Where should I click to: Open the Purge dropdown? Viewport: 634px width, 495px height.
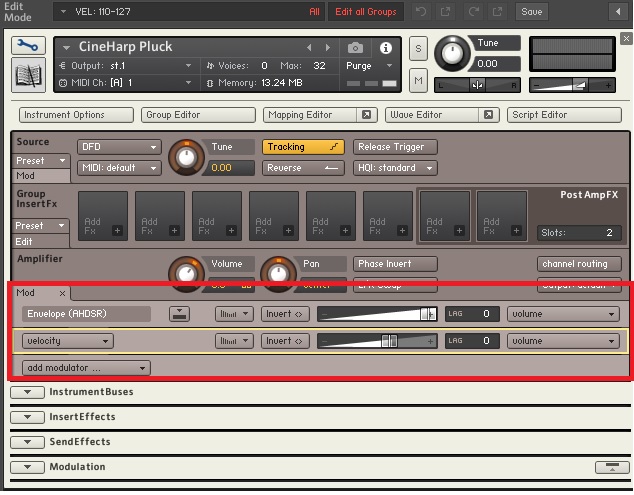[x=369, y=66]
